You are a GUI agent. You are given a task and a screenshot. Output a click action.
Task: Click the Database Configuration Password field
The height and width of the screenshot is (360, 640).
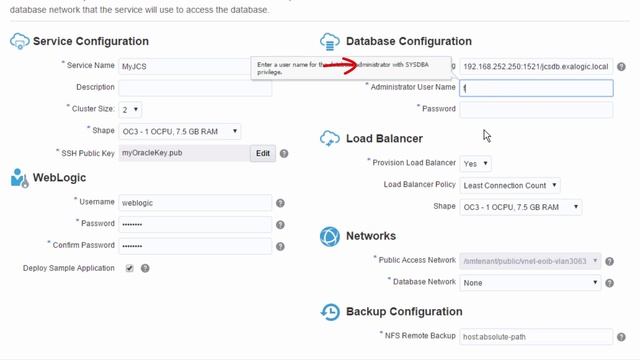pos(536,110)
